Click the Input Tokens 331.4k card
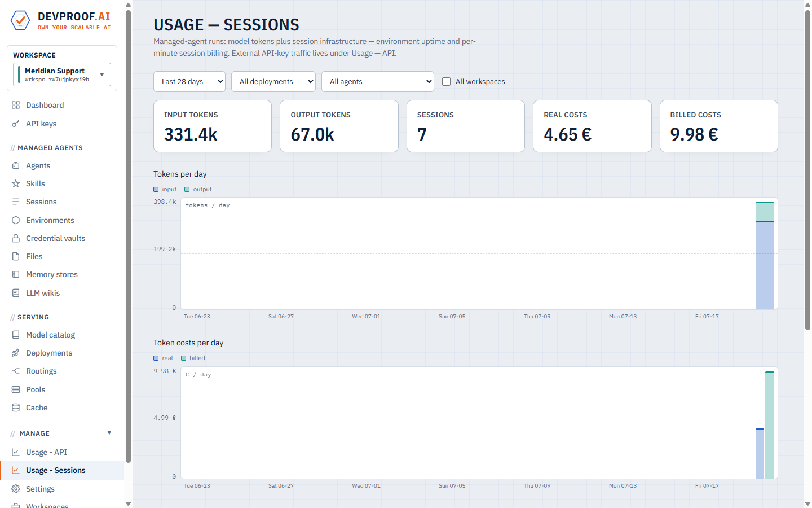This screenshot has width=812, height=508. click(x=213, y=126)
